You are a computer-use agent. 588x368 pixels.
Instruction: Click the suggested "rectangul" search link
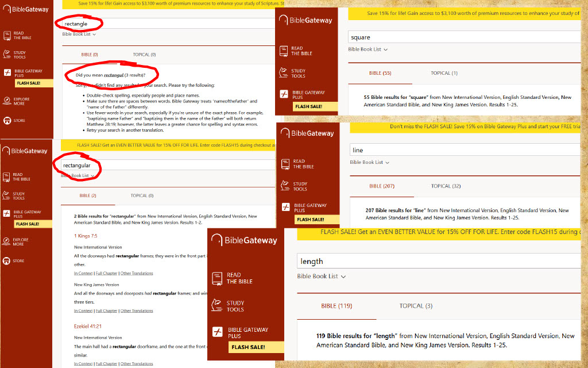click(114, 75)
